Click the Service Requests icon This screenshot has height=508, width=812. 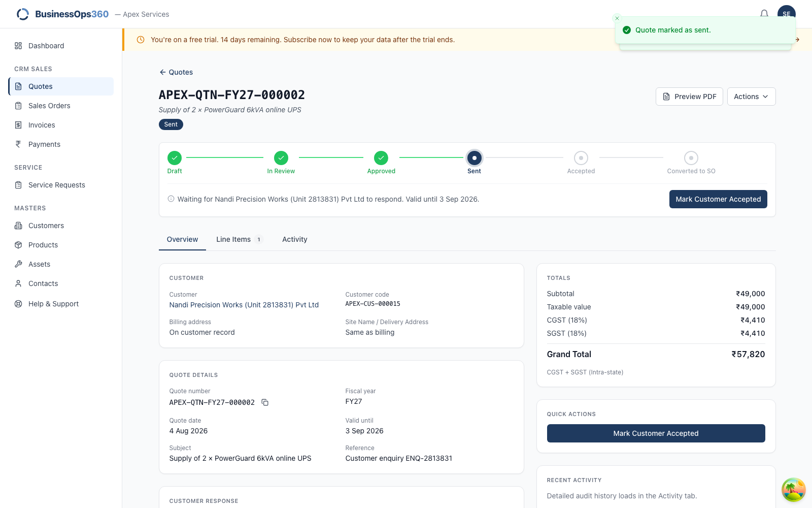pyautogui.click(x=18, y=185)
